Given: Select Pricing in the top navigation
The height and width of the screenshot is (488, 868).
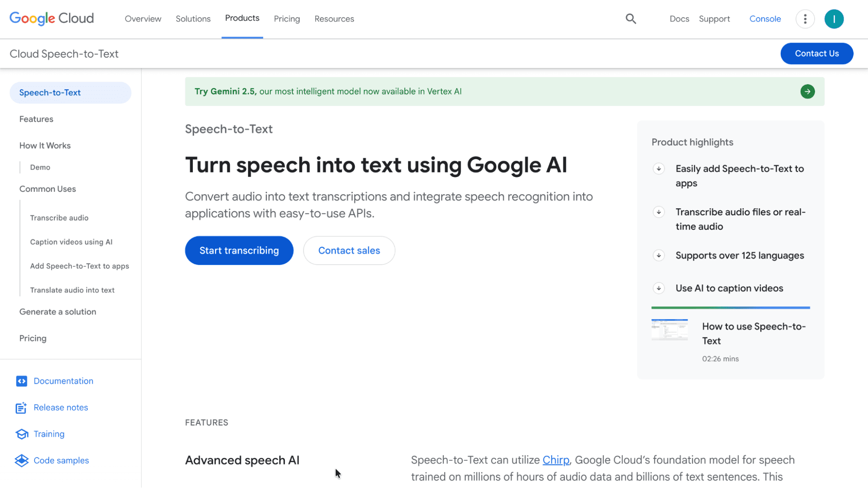Looking at the screenshot, I should (287, 19).
